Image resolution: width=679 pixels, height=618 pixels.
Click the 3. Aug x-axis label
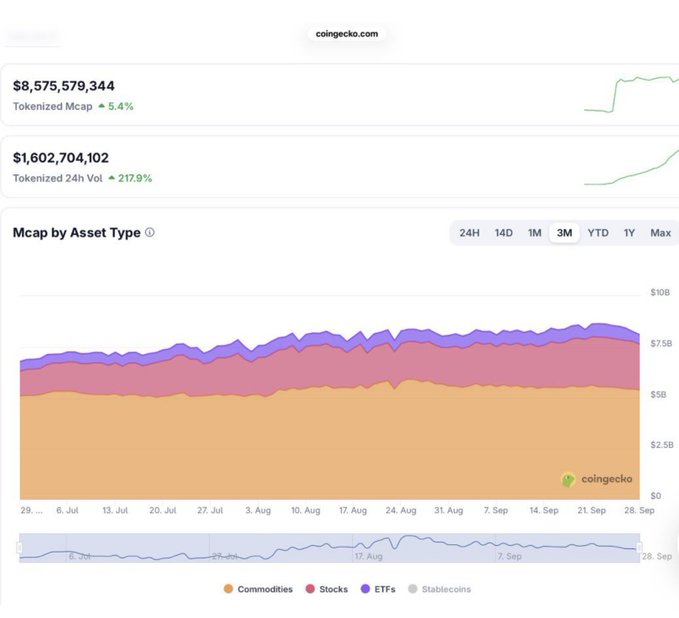(x=258, y=510)
